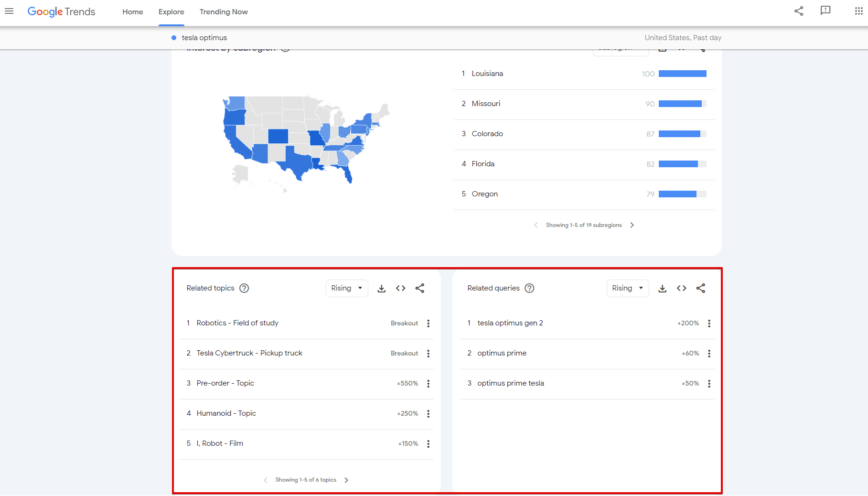Open more options for optimus prime tesla
The height and width of the screenshot is (496, 868).
(x=709, y=384)
